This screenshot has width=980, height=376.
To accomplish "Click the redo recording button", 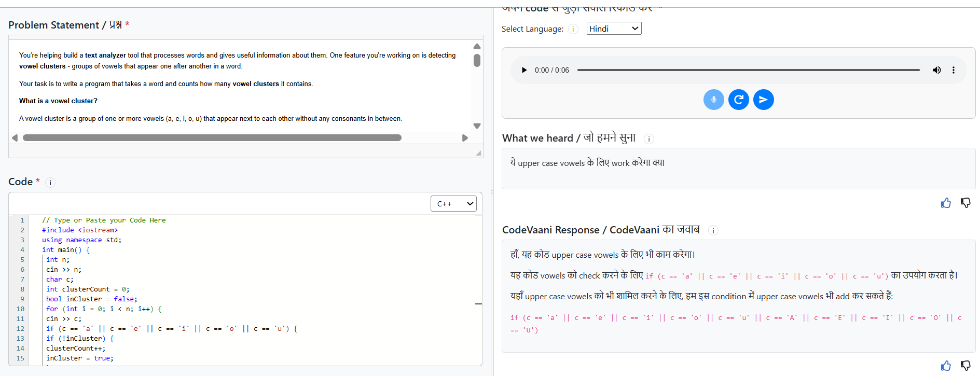I will click(x=739, y=100).
